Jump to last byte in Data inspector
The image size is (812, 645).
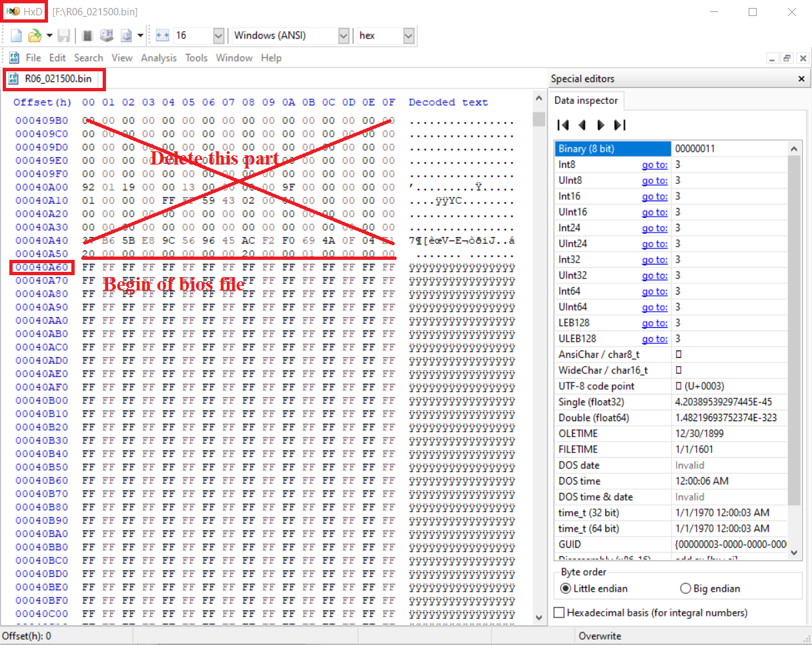point(619,125)
